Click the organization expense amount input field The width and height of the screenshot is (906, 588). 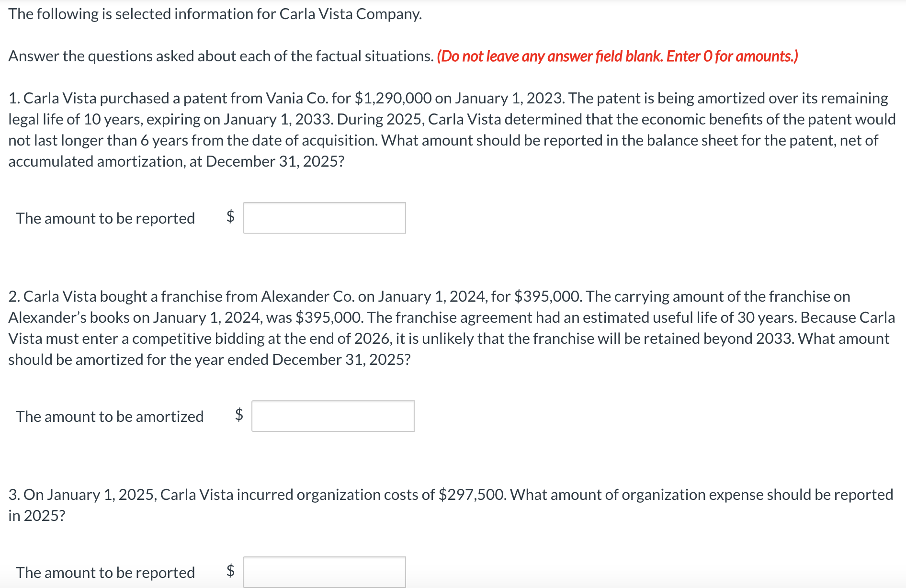324,572
